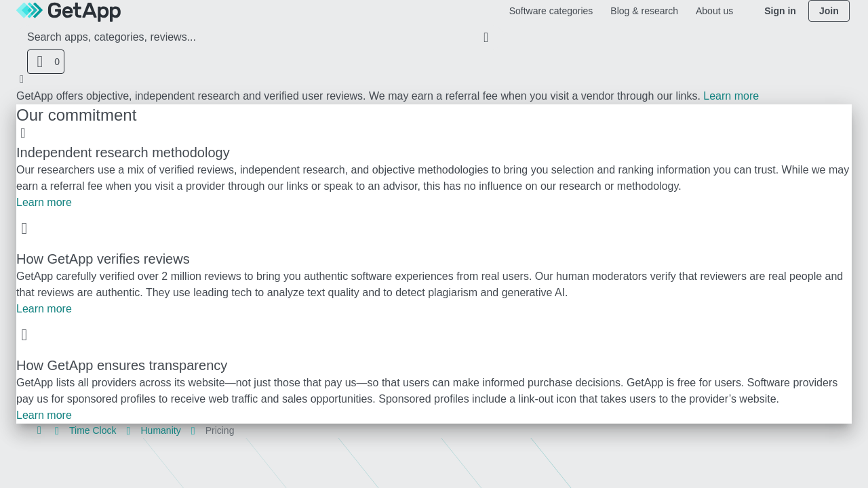The image size is (868, 488).
Task: Go to Humanity breadcrumb link
Action: coord(161,430)
